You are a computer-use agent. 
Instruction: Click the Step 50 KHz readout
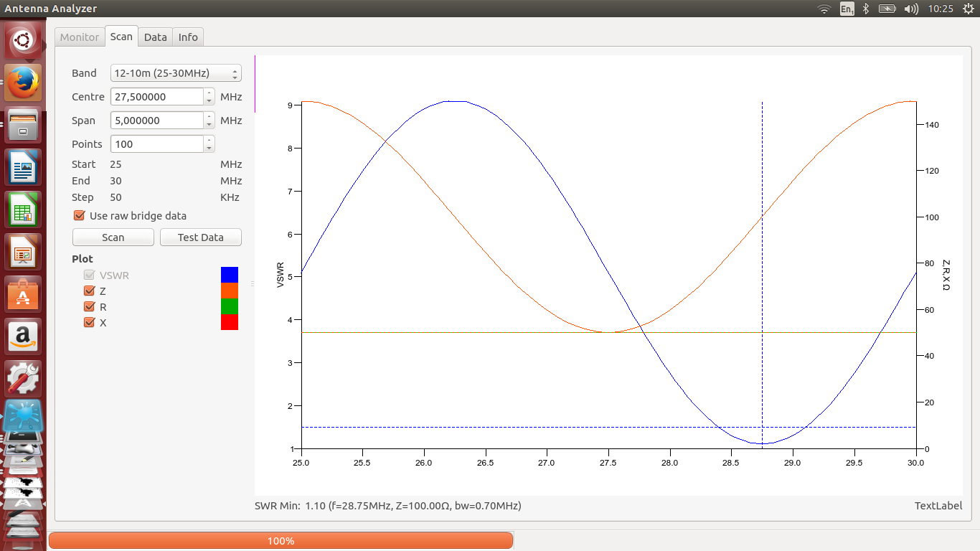coord(156,197)
